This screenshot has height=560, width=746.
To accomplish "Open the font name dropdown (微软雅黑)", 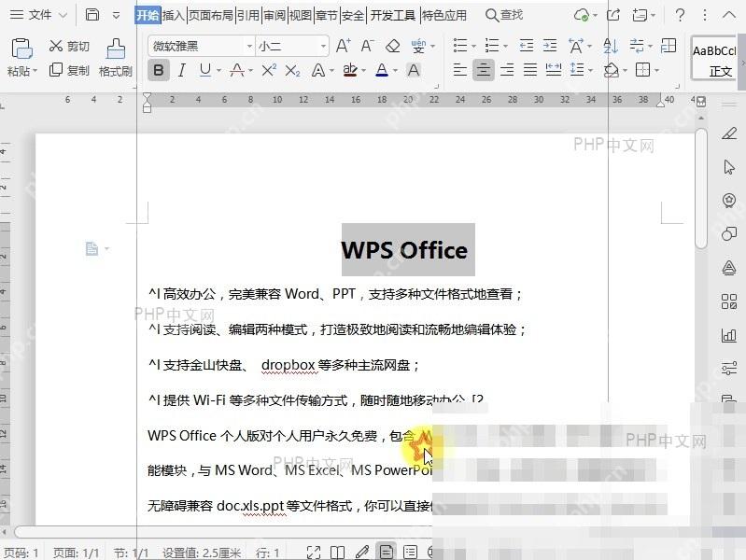I will pos(249,46).
